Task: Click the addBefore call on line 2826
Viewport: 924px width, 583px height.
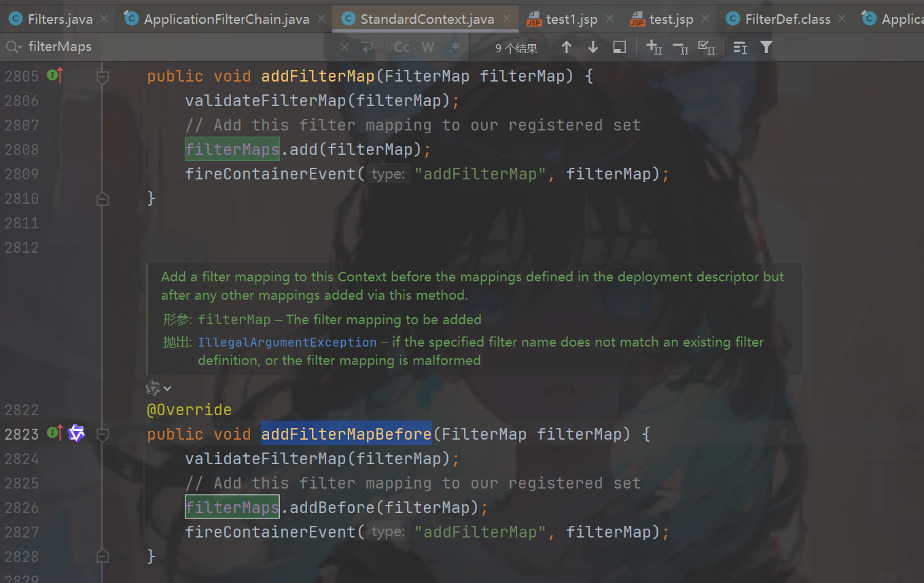Action: coord(332,508)
